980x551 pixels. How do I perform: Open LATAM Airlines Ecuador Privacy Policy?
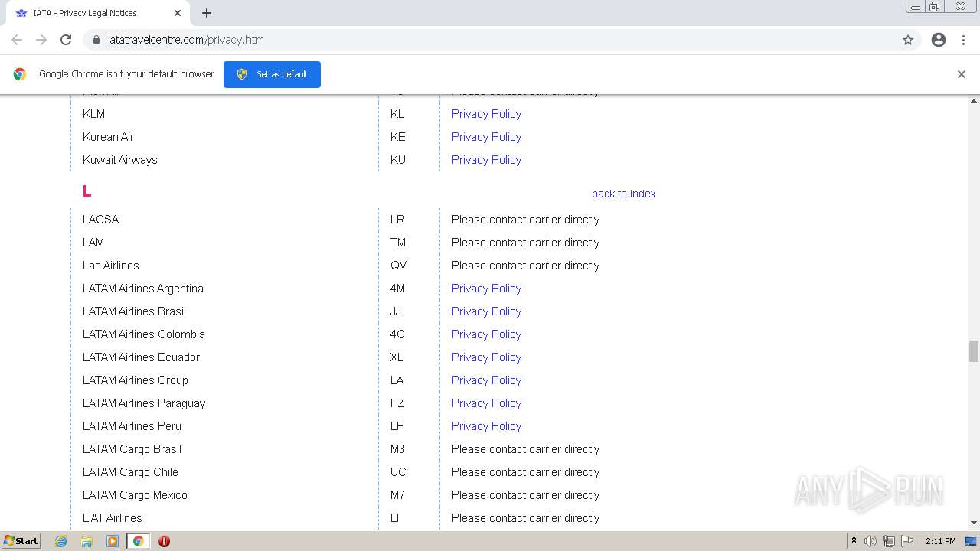[486, 357]
